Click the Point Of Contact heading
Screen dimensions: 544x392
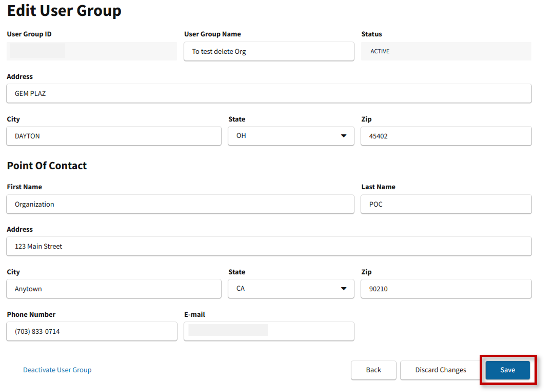click(x=47, y=166)
